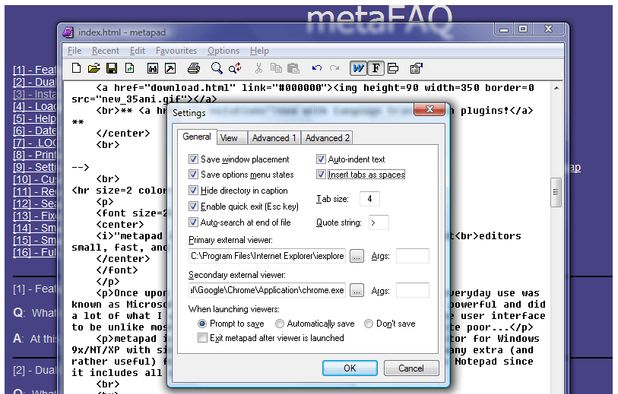Disable Insert tabs as spaces
This screenshot has width=618, height=394.
point(321,175)
